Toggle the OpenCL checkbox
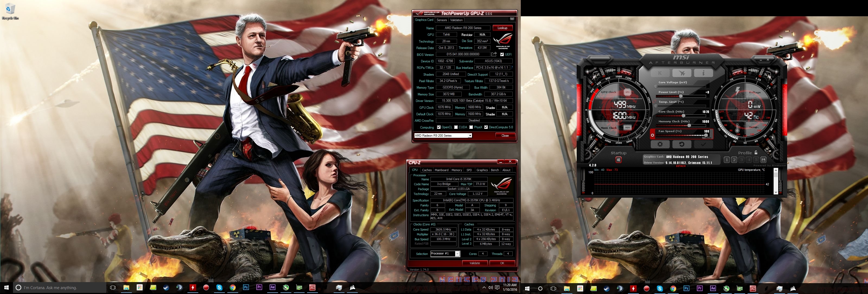This screenshot has height=294, width=868. pos(439,127)
